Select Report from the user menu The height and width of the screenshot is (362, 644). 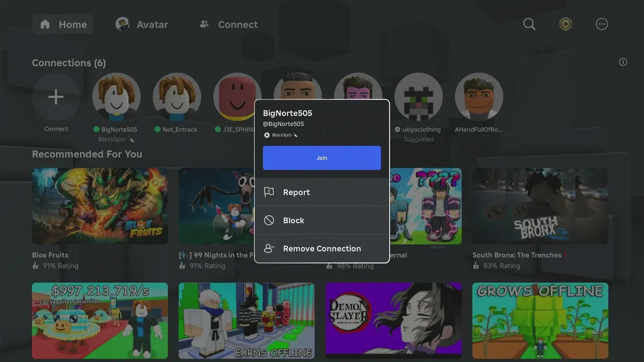tap(322, 192)
